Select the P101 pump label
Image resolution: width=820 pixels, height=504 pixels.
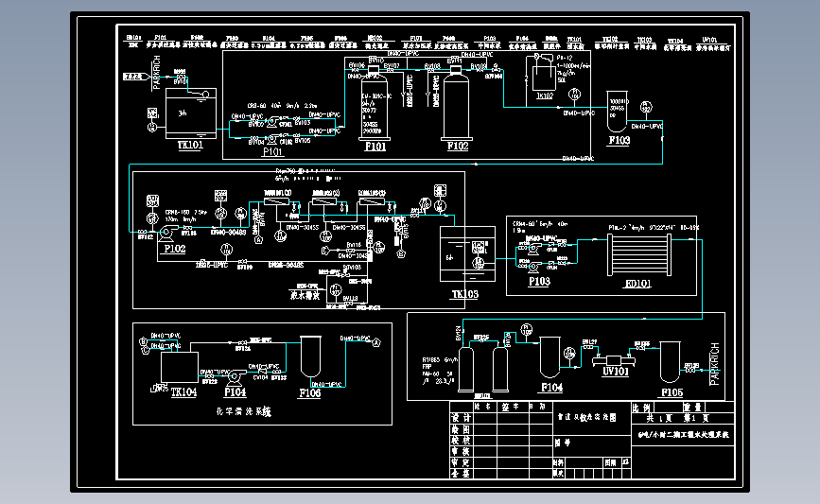(x=272, y=151)
